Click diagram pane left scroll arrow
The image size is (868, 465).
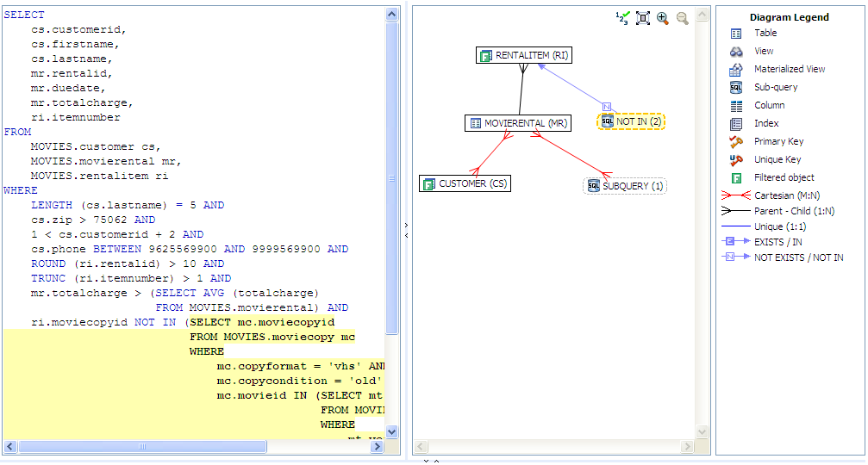point(421,446)
